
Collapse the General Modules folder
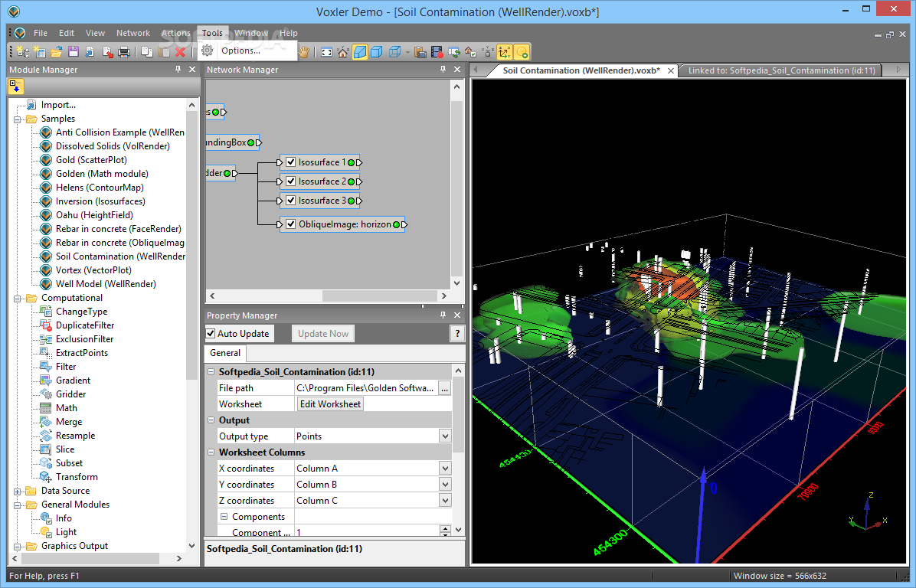click(17, 505)
